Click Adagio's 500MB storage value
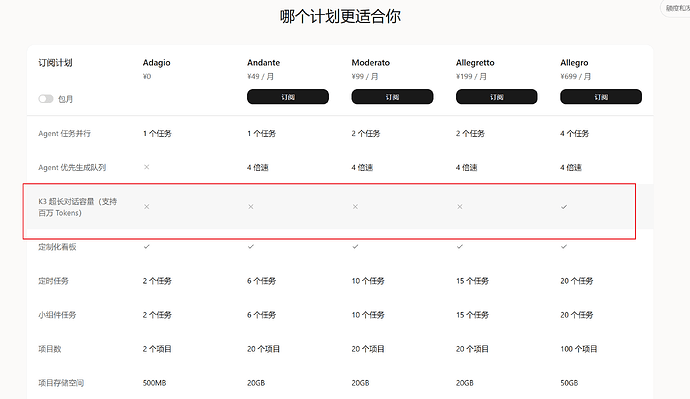The width and height of the screenshot is (690, 399). (154, 383)
